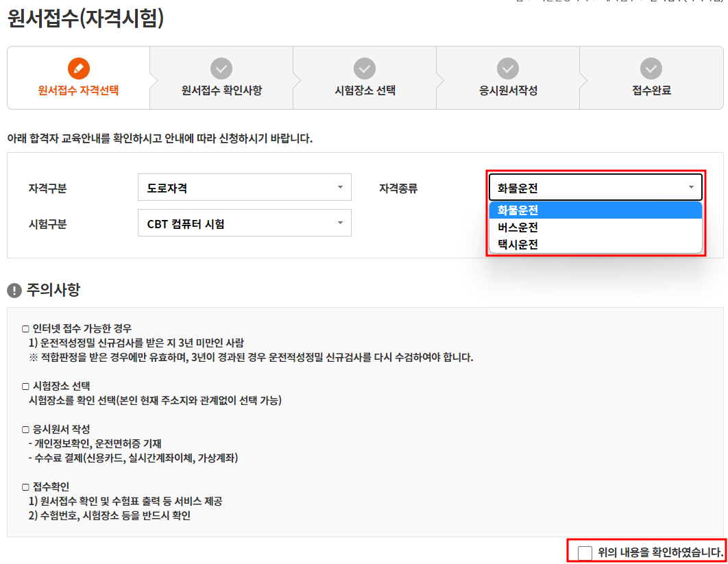This screenshot has width=728, height=564.
Task: Click the checkmark icon above 접수완료
Action: pos(651,68)
